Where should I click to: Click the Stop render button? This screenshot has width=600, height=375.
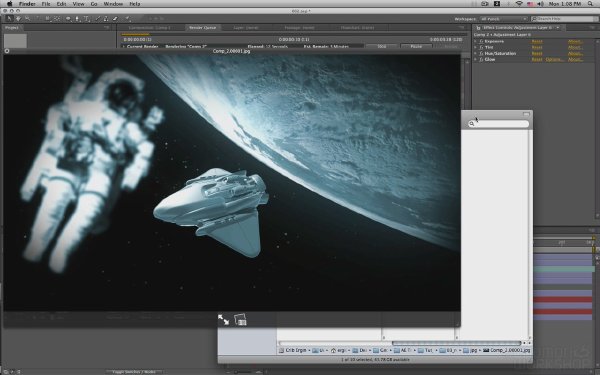click(x=382, y=46)
